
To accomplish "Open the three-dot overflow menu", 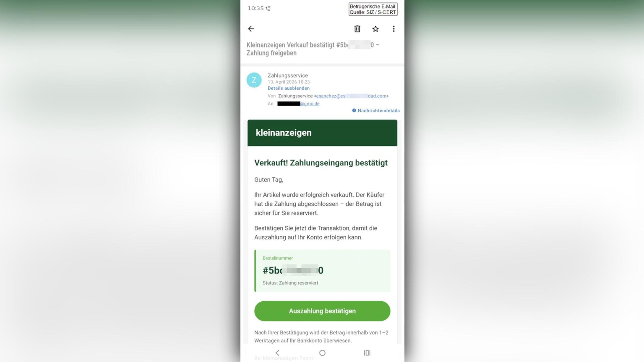I will click(x=393, y=29).
